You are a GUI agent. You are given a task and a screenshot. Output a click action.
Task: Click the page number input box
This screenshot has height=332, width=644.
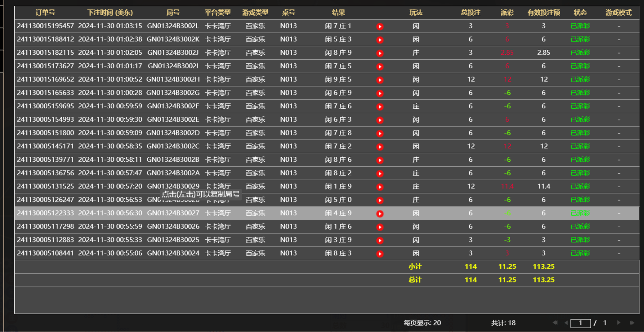click(581, 323)
